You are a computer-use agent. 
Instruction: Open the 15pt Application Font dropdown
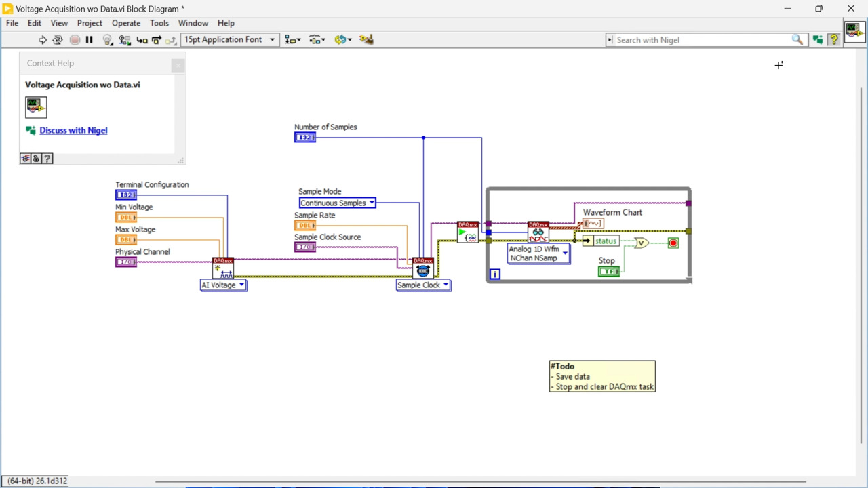coord(229,40)
